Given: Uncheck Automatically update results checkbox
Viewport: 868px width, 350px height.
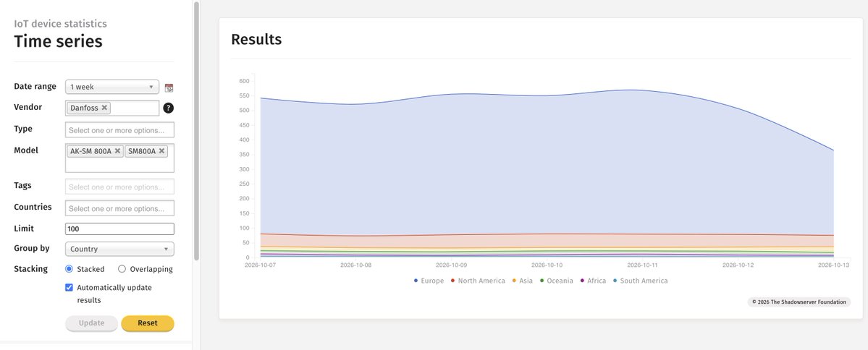Looking at the screenshot, I should (69, 288).
